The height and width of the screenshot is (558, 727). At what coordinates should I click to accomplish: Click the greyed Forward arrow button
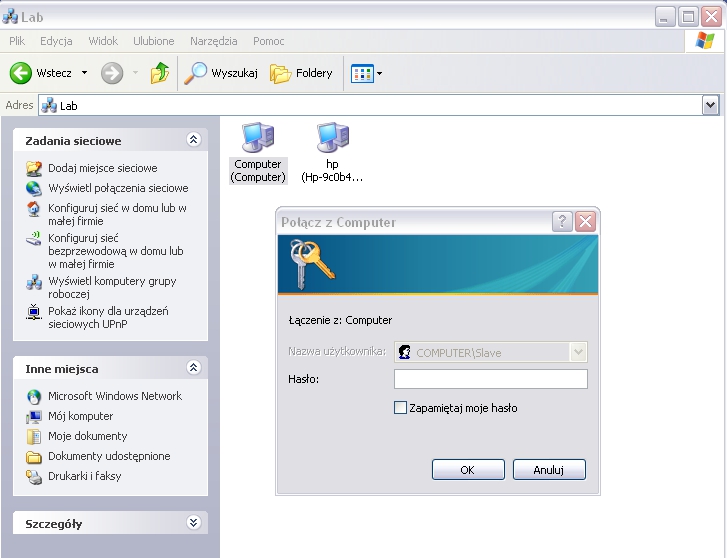point(112,73)
